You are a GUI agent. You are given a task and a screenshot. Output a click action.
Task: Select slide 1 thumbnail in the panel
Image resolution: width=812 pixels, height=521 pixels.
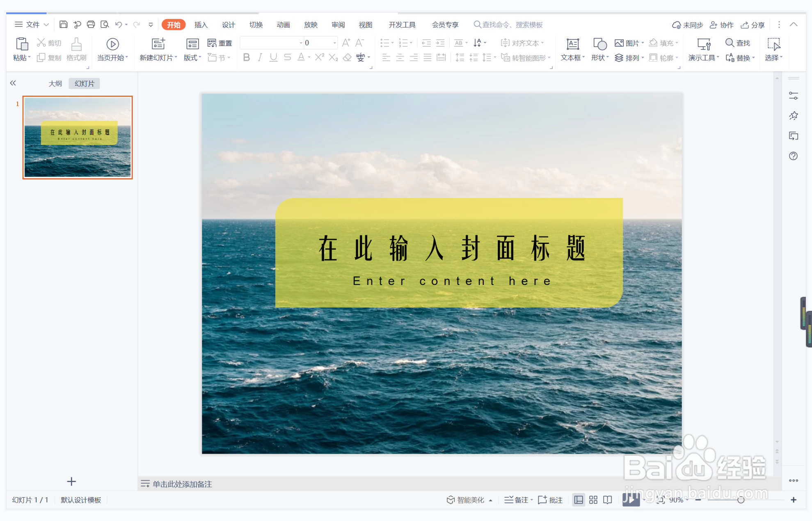(77, 137)
